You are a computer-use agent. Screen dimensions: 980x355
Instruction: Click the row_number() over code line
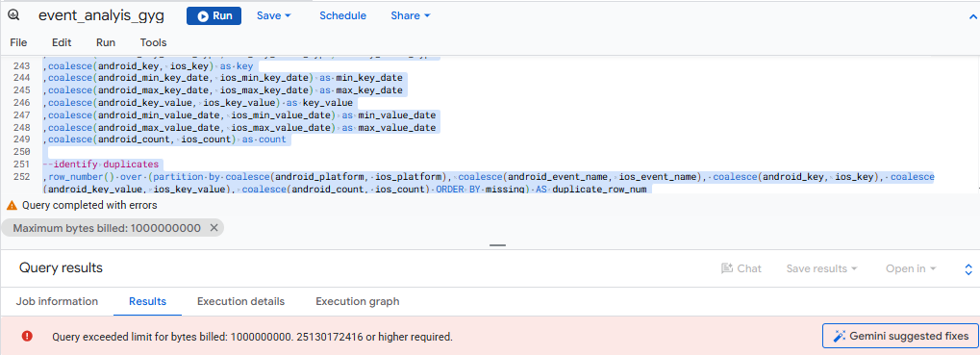click(x=489, y=183)
